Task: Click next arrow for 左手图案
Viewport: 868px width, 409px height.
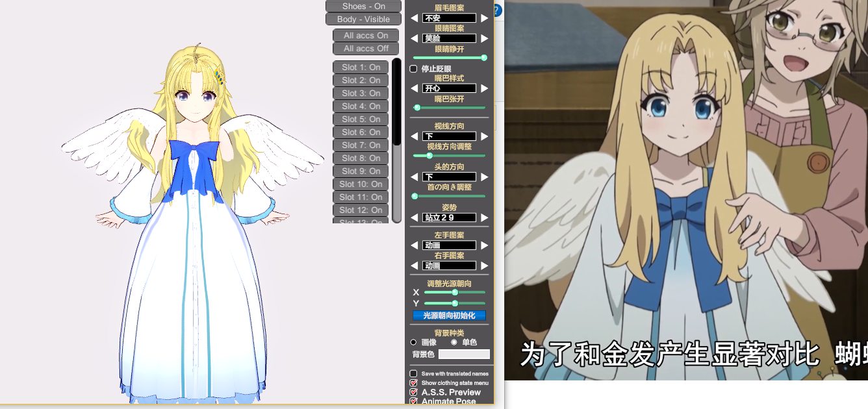Action: click(484, 245)
